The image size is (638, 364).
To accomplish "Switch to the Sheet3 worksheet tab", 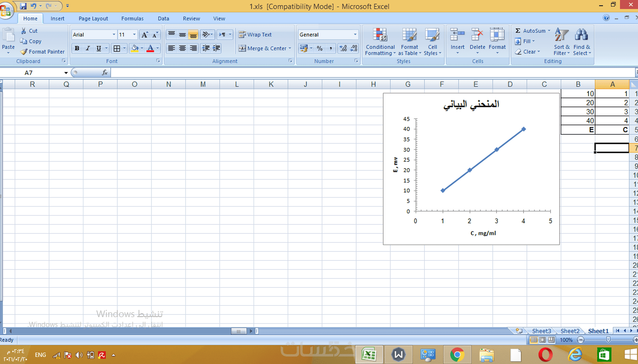I will [x=542, y=331].
